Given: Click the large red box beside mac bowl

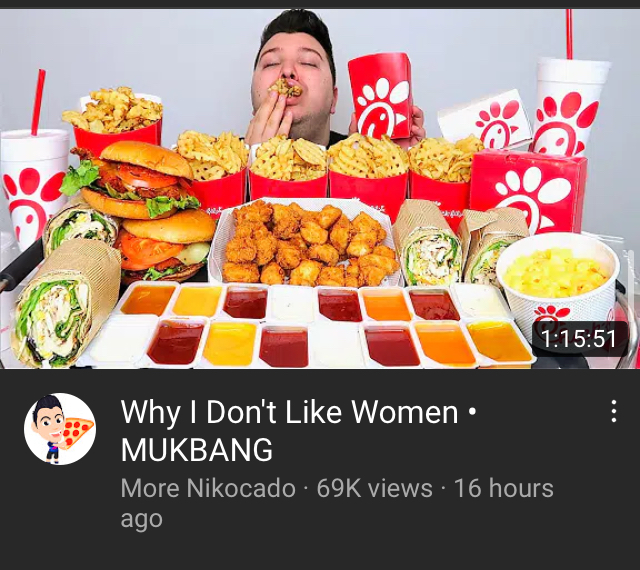Looking at the screenshot, I should [529, 192].
